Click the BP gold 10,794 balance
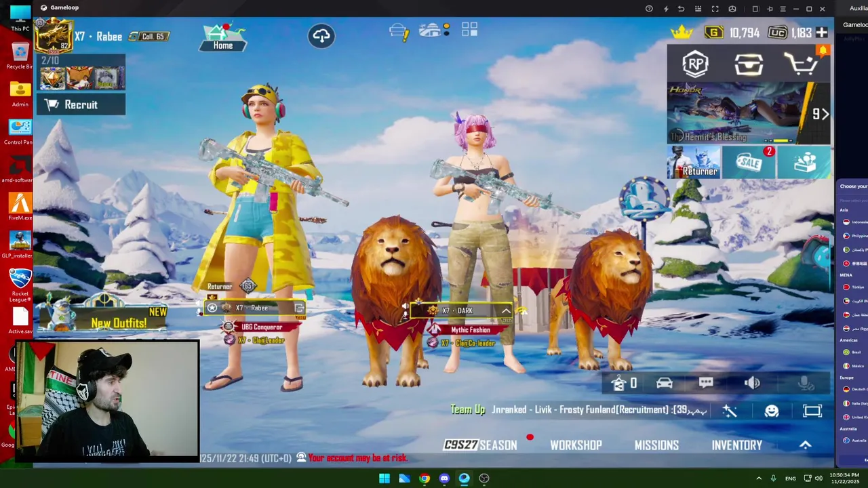 point(732,33)
